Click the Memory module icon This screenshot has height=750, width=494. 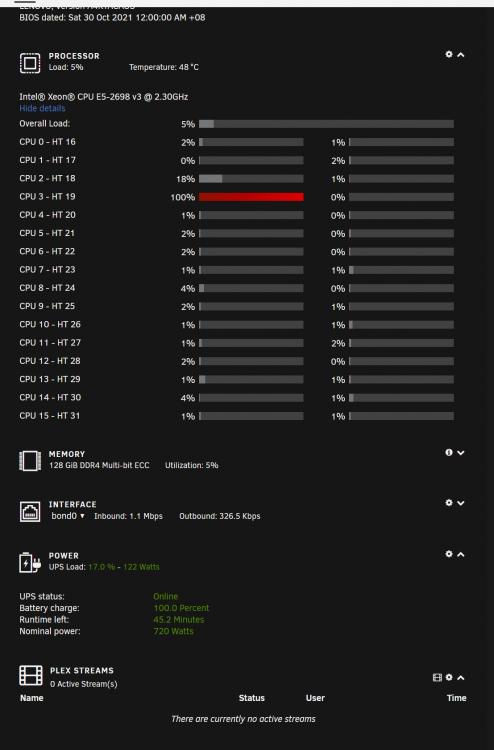[x=30, y=461]
